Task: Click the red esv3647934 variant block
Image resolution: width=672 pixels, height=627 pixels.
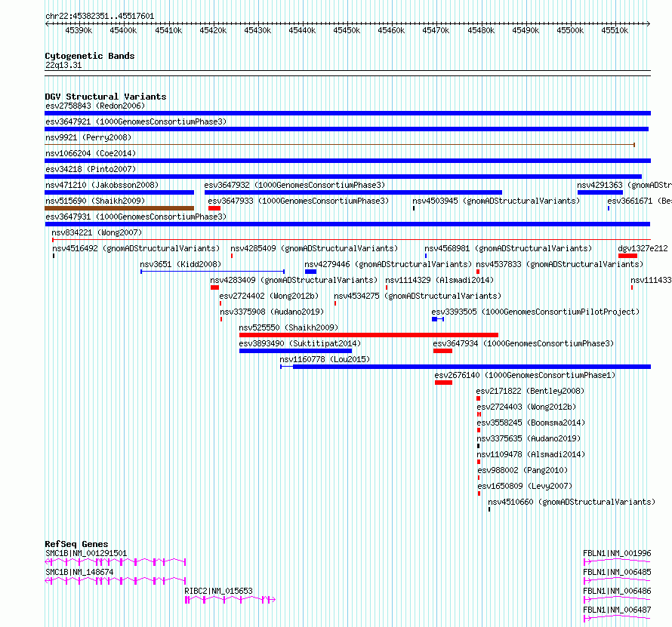Action: 442,351
